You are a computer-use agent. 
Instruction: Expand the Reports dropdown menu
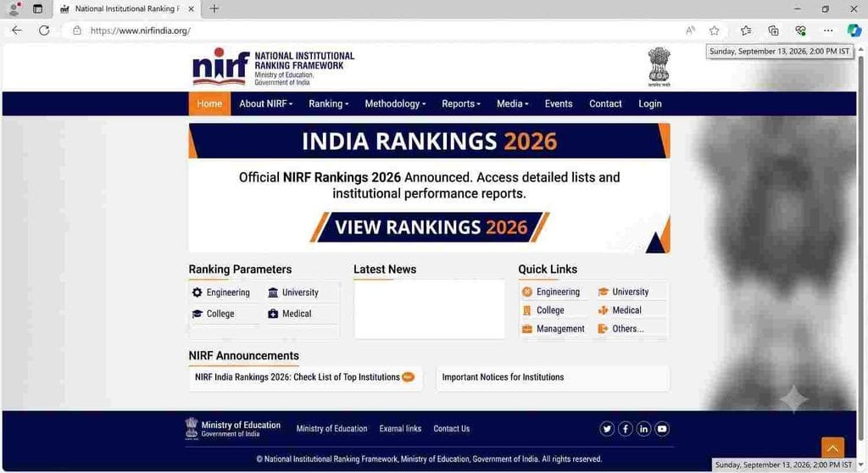[461, 103]
